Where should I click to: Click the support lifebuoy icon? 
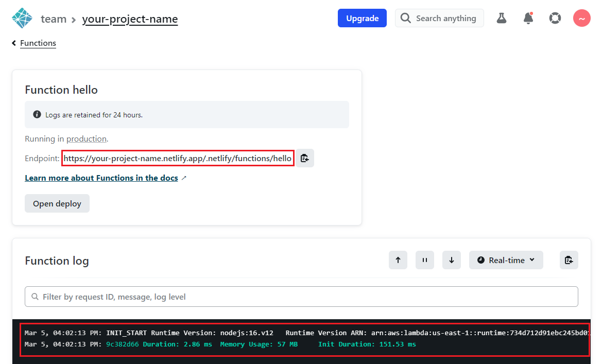pyautogui.click(x=555, y=18)
